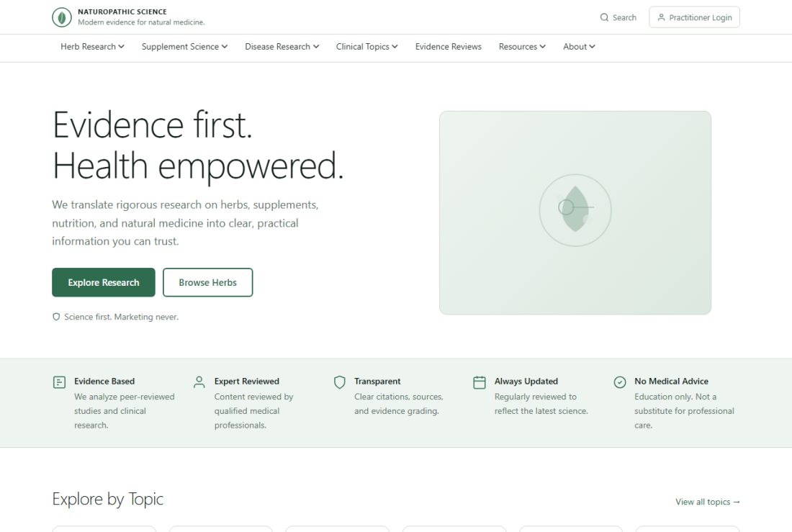Viewport: 792px width, 532px height.
Task: Click the leaf emblem in hero image
Action: [x=575, y=210]
